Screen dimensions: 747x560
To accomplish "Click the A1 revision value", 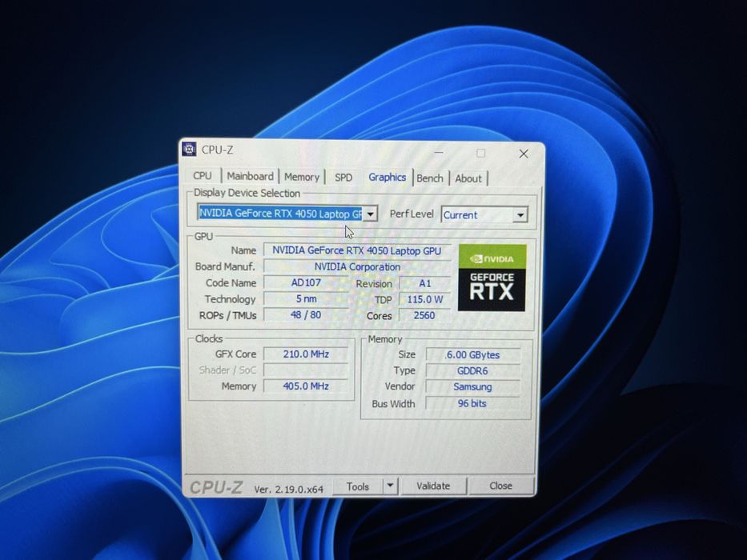I will pyautogui.click(x=424, y=283).
